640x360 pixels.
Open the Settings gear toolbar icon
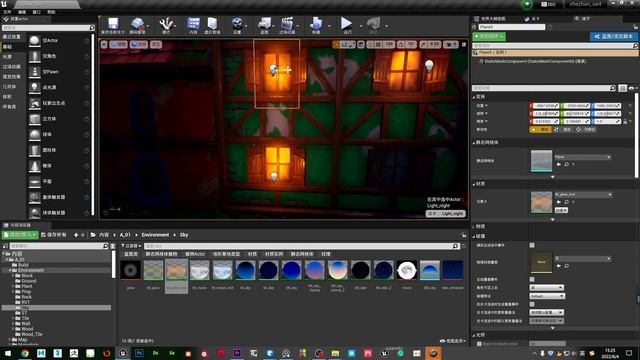pyautogui.click(x=237, y=24)
